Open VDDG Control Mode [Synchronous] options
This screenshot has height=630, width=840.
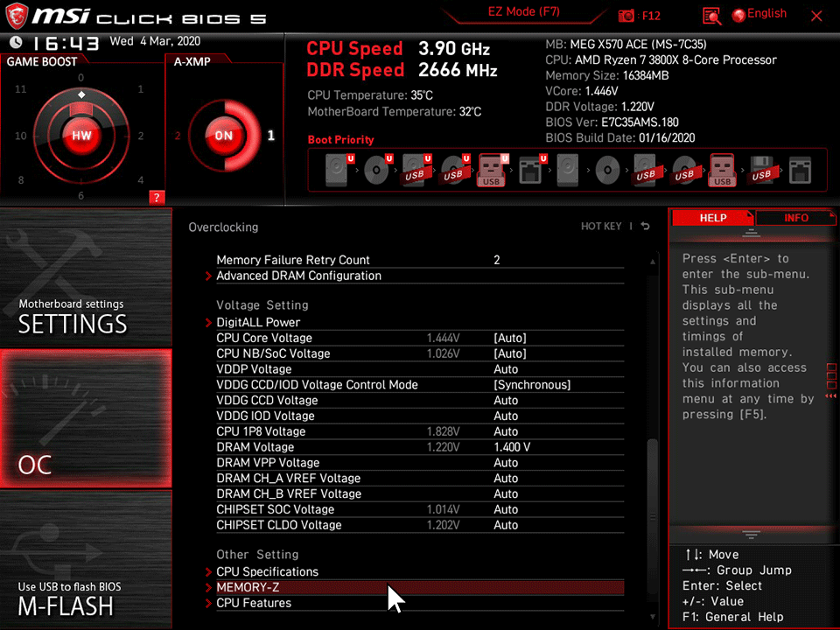click(x=532, y=385)
